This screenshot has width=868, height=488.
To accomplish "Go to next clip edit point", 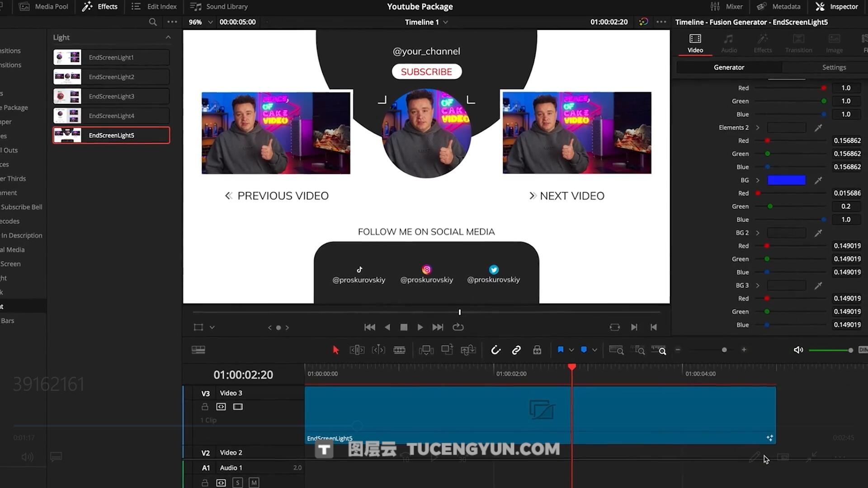I will coord(634,327).
